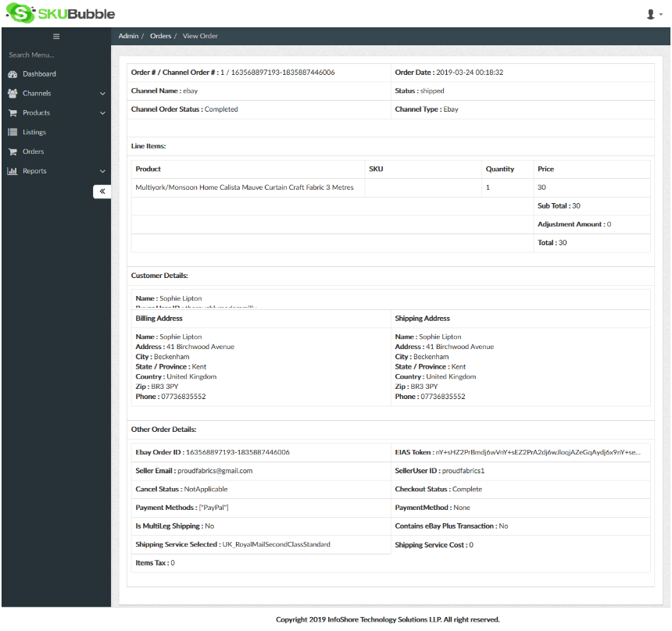Focus the Search Menu input field
Viewport: 672px width, 631px height.
coord(56,55)
